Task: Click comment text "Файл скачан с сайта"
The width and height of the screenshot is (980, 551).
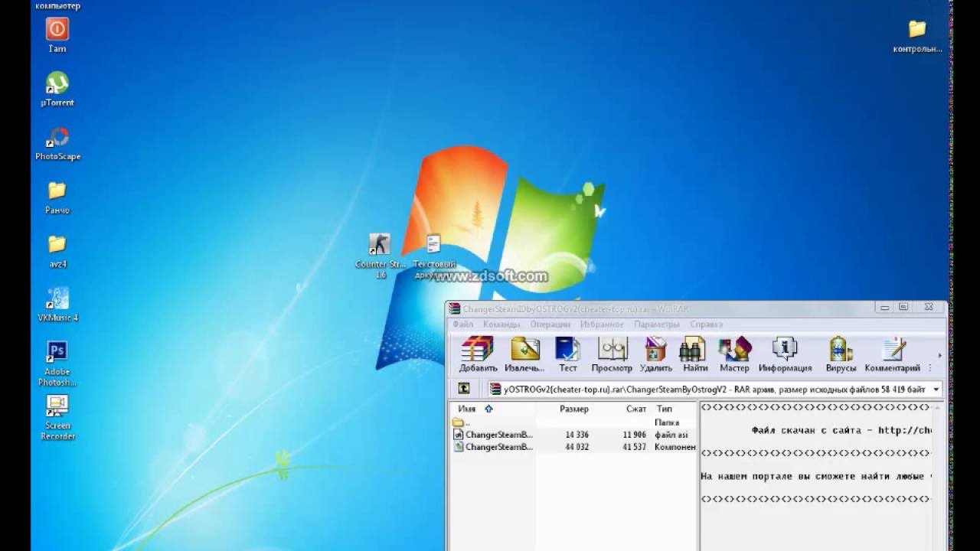Action: (806, 431)
